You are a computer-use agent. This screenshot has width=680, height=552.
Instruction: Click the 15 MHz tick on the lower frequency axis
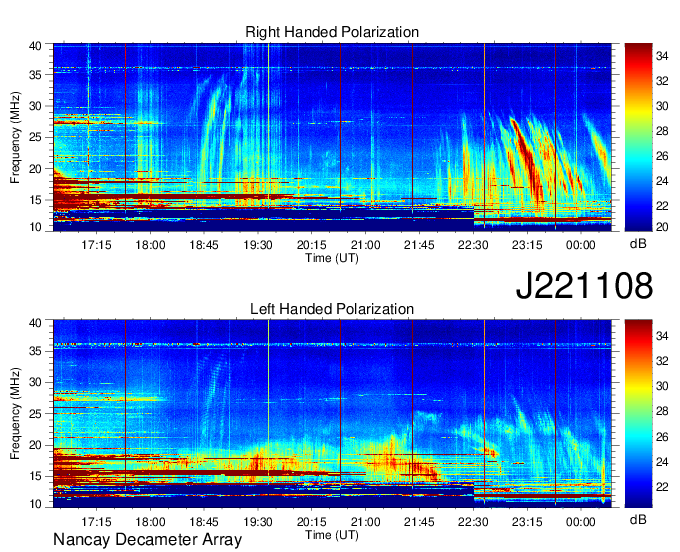coord(35,476)
